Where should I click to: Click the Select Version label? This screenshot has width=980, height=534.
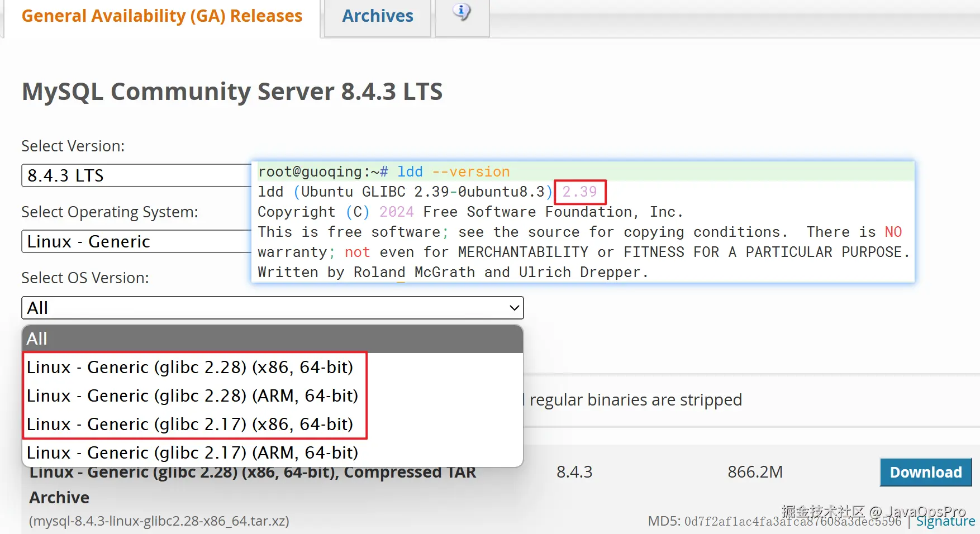pyautogui.click(x=73, y=146)
